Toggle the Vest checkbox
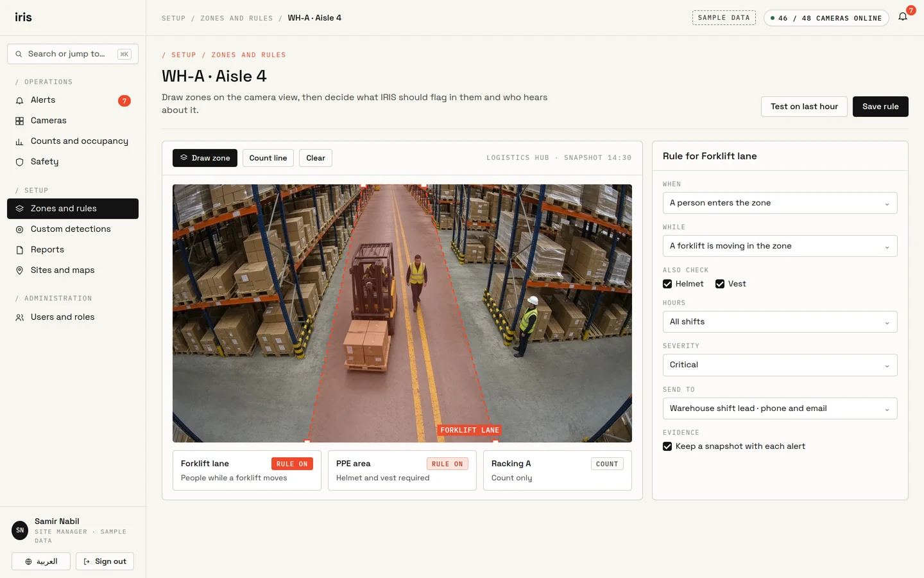 [720, 284]
